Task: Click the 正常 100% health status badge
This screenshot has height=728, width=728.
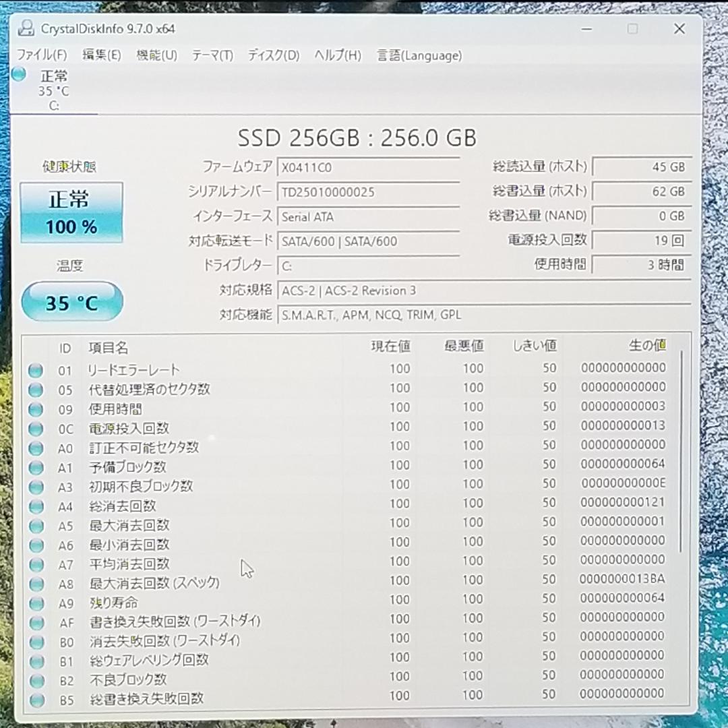Action: click(x=71, y=211)
